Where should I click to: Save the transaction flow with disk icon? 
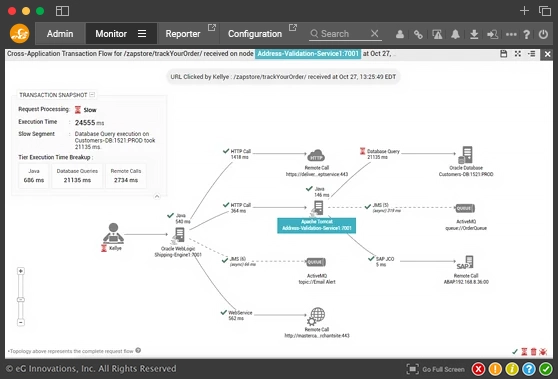click(503, 54)
